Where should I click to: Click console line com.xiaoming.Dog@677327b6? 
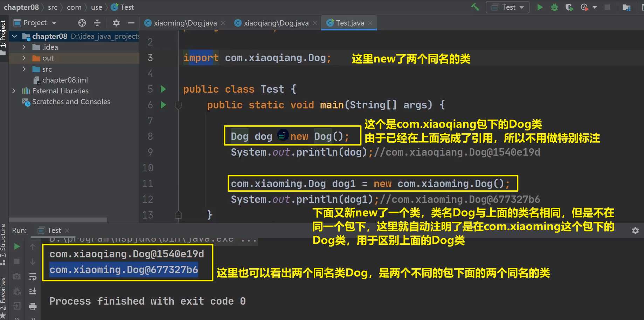tap(124, 270)
